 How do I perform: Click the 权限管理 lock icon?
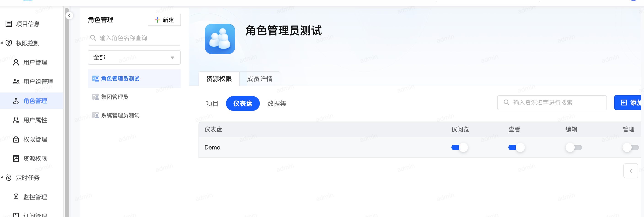coord(16,139)
